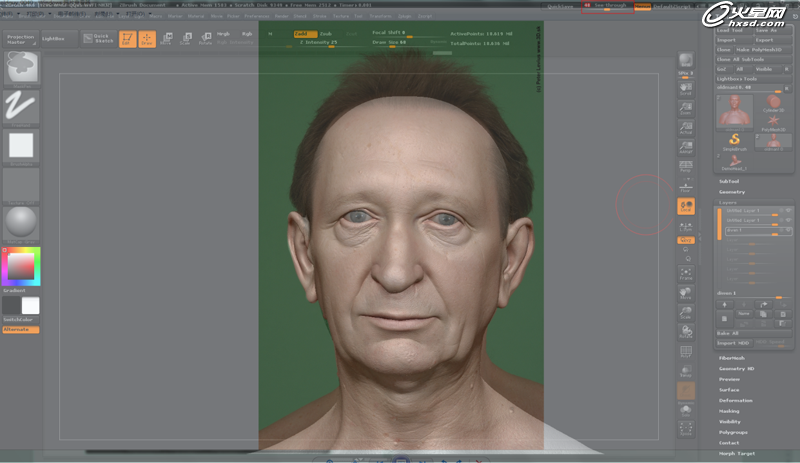This screenshot has height=463, width=800.
Task: Open the Zplugin menu
Action: tap(405, 16)
